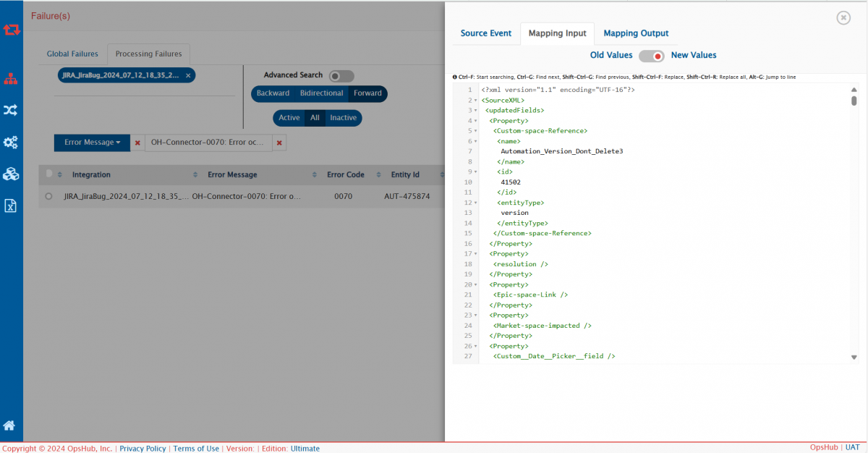The image size is (868, 453).
Task: Open the gears settings icon in sidebar
Action: 11,143
